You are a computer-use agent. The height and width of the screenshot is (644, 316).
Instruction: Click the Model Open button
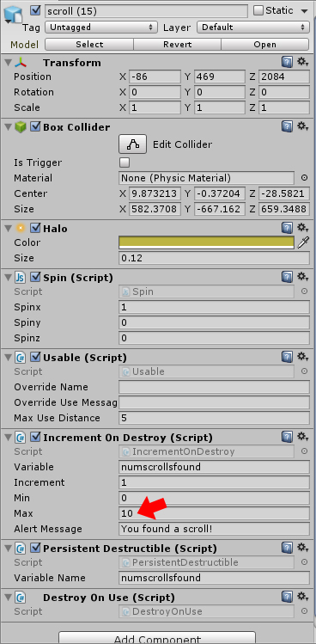pyautogui.click(x=265, y=45)
